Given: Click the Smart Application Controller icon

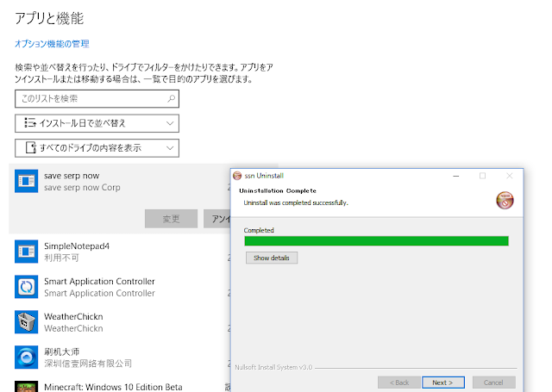Looking at the screenshot, I should coord(27,287).
